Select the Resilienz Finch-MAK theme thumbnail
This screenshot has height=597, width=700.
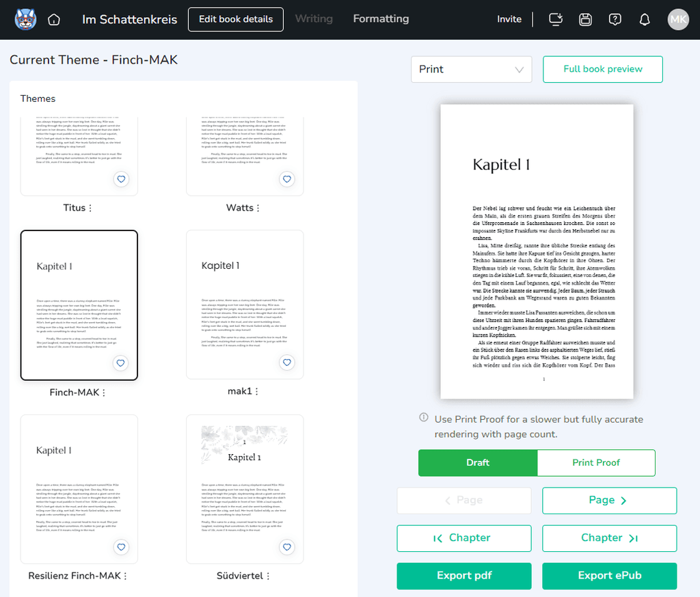(79, 490)
